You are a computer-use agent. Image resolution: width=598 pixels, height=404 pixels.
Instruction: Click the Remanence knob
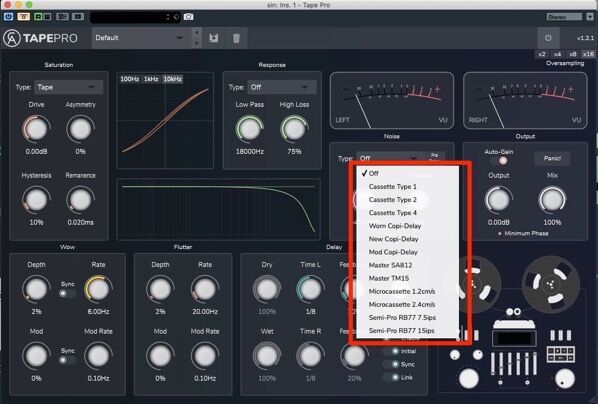coord(80,200)
